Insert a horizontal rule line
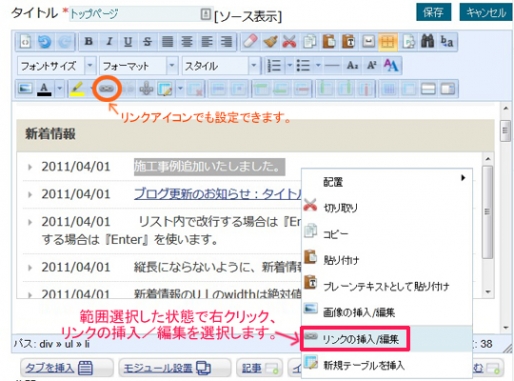The image size is (514, 381). (333, 66)
